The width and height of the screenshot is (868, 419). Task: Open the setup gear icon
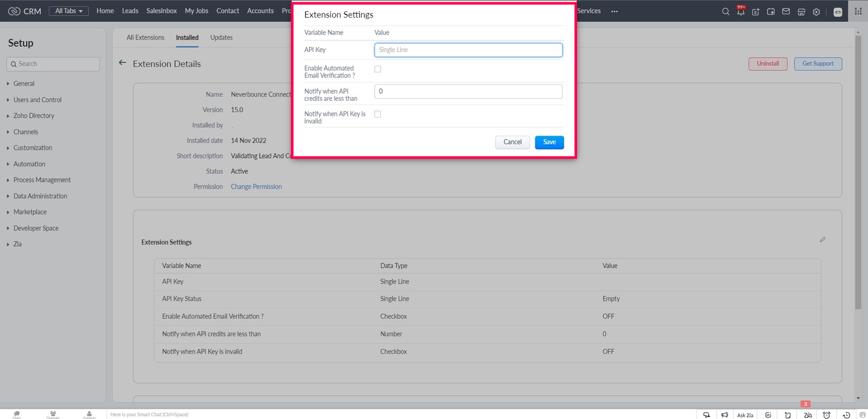coord(816,11)
